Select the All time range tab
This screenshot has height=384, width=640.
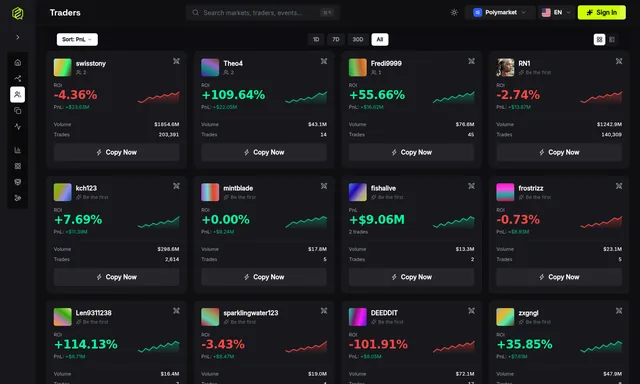380,40
